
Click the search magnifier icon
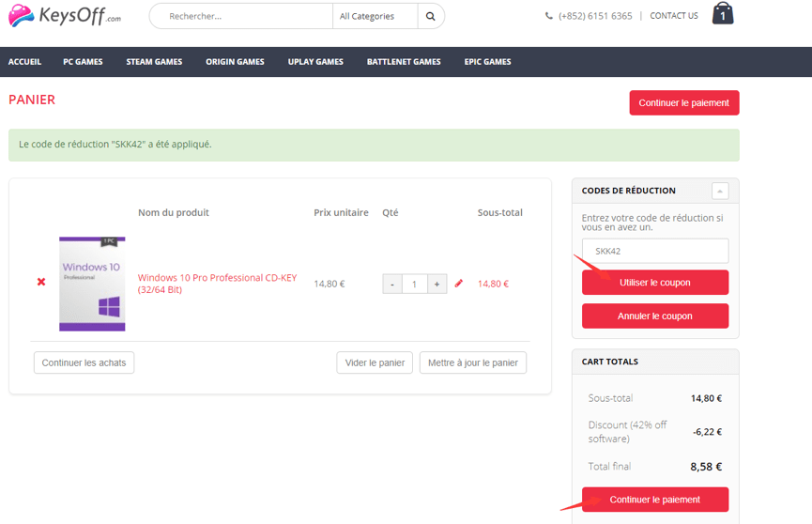430,16
